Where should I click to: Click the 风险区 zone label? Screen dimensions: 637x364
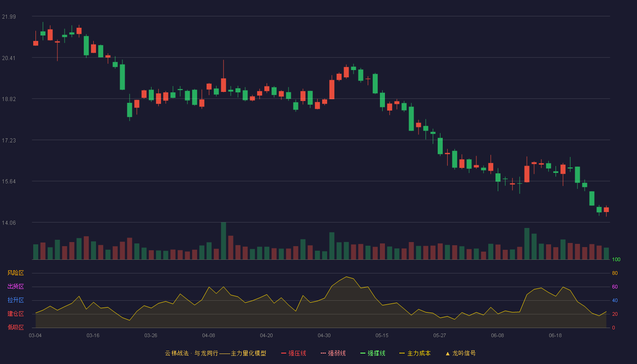click(x=15, y=273)
